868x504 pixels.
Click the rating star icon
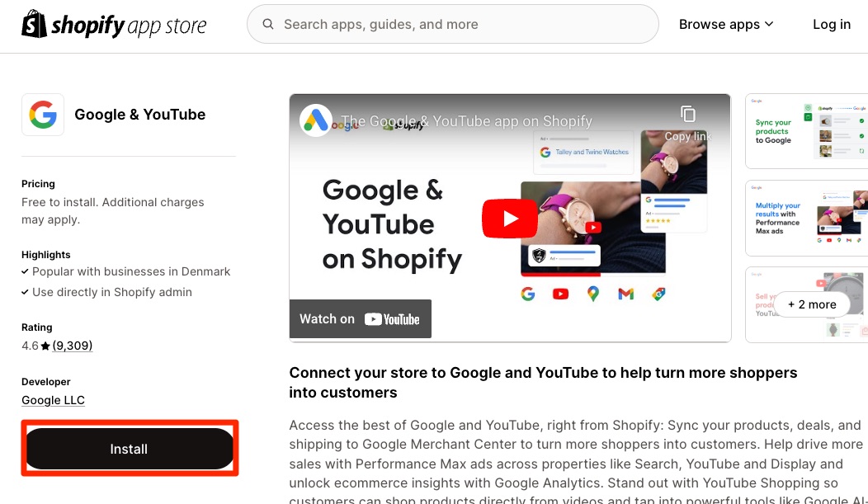45,346
